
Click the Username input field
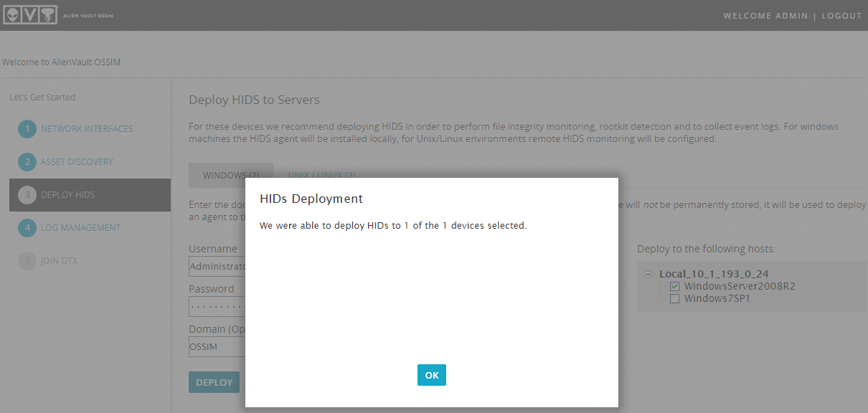(217, 267)
